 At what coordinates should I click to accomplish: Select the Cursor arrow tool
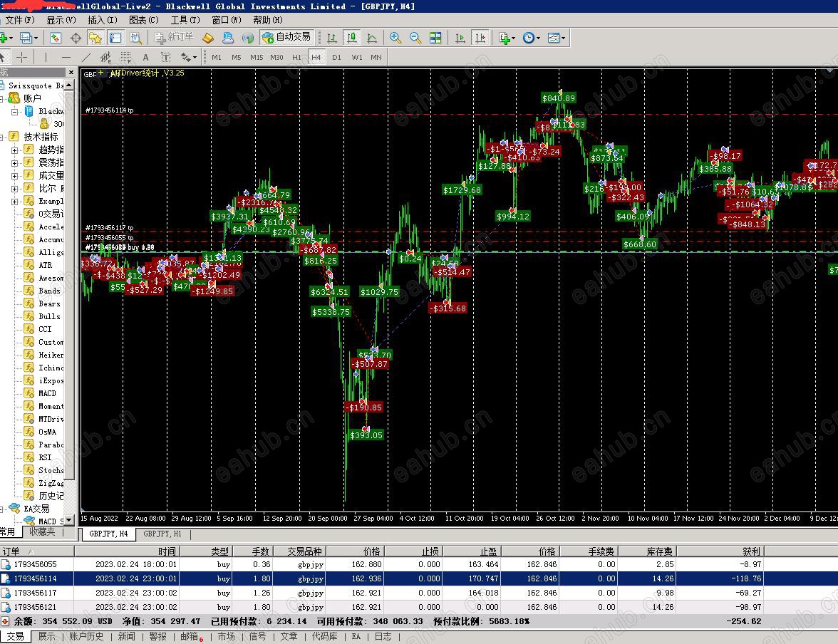(x=3, y=57)
